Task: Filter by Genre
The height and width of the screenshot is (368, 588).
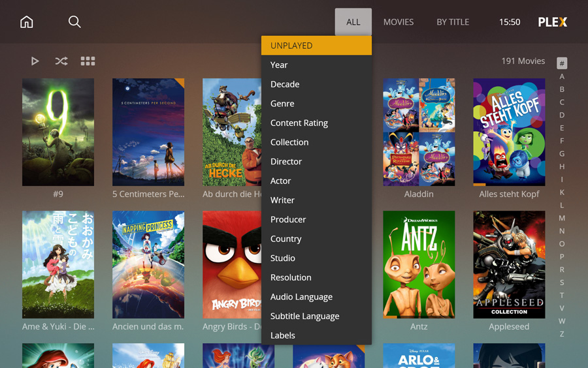Action: (x=316, y=103)
